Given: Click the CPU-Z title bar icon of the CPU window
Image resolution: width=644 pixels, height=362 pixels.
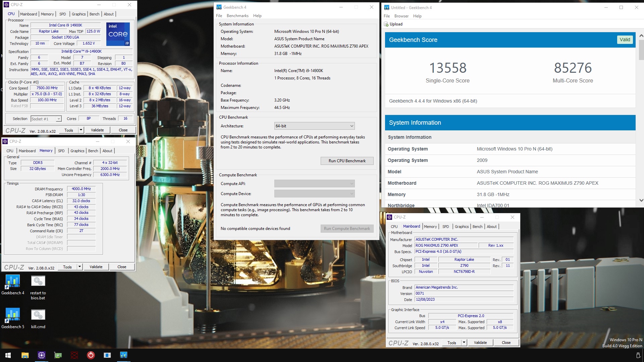Looking at the screenshot, I should (6, 5).
